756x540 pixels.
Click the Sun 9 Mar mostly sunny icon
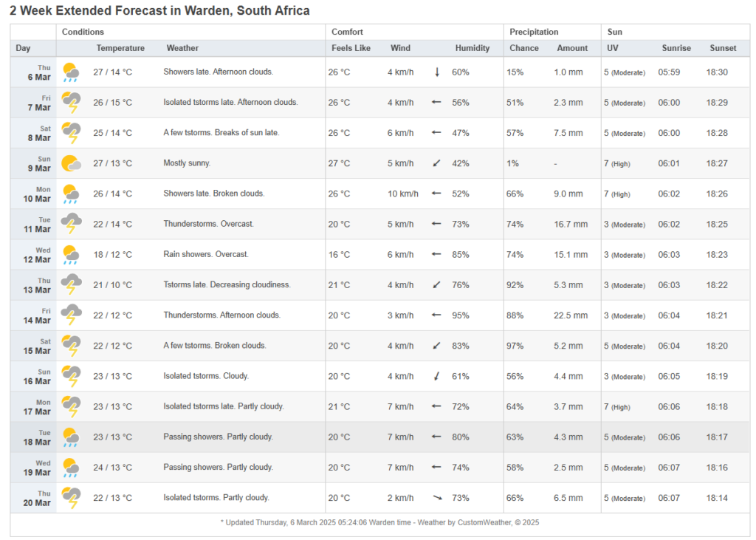coord(71,163)
